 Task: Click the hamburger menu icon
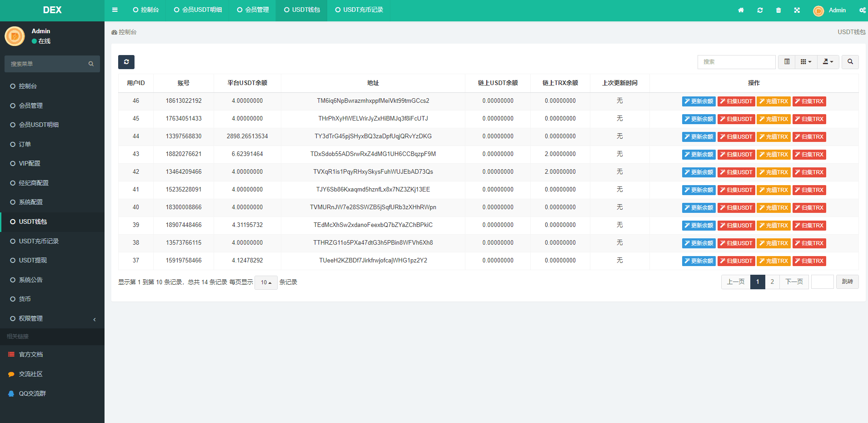pos(115,10)
